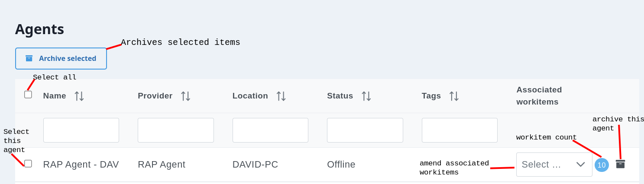Focus the Status filter text box
Viewport: 644px width, 184px height.
coord(365,130)
